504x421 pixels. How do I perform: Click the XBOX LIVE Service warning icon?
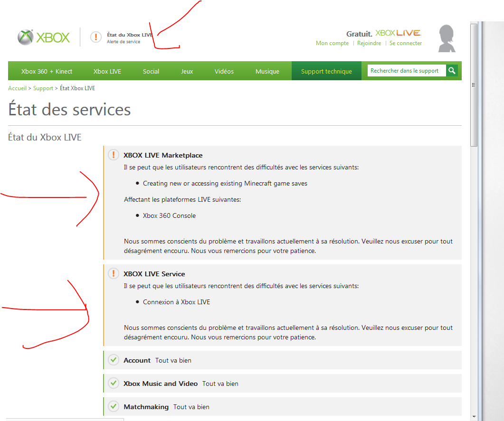pyautogui.click(x=114, y=273)
